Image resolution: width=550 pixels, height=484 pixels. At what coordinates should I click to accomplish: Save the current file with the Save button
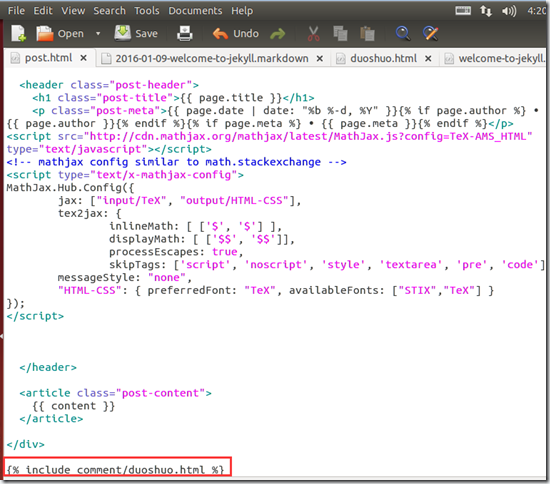136,33
